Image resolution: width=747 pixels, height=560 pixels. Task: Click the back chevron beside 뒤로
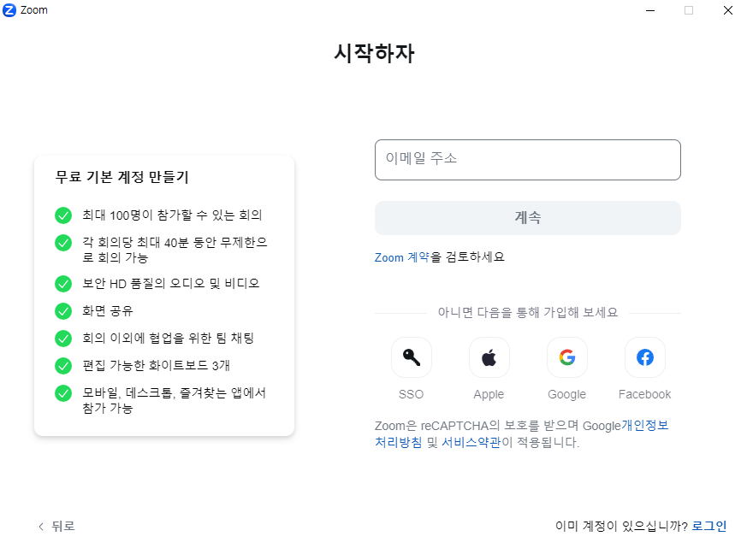click(41, 526)
